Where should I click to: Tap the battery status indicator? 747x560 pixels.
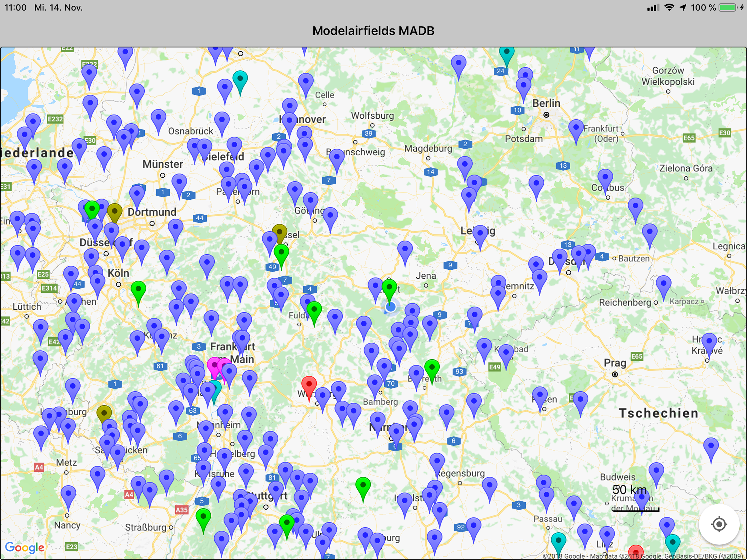pos(727,7)
